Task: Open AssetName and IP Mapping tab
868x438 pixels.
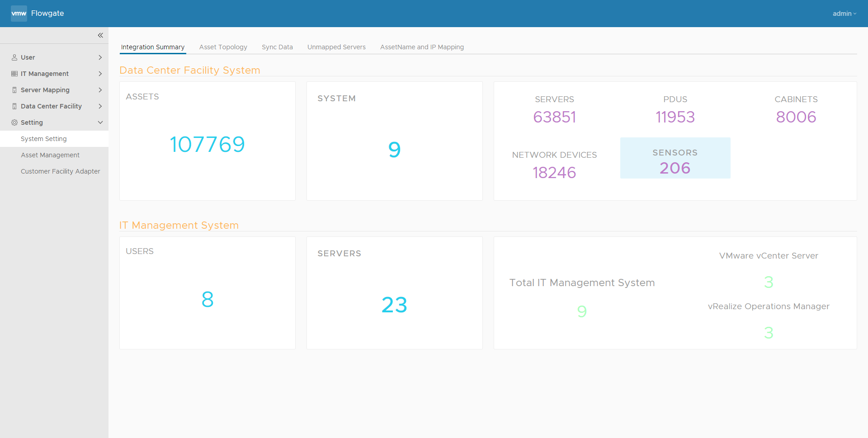Action: click(422, 47)
